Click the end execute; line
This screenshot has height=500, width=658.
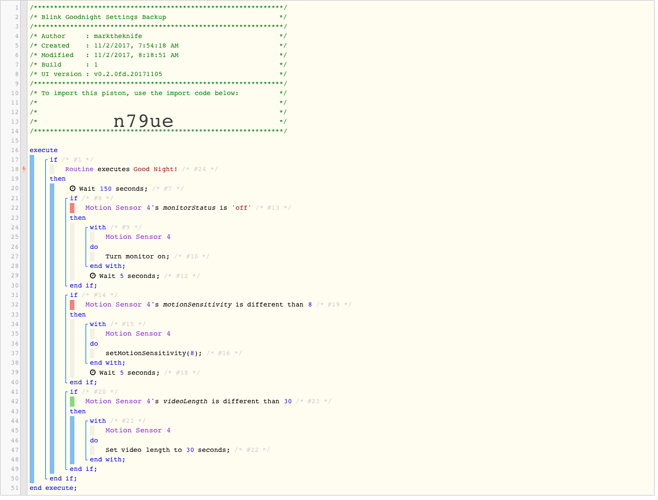coord(53,488)
